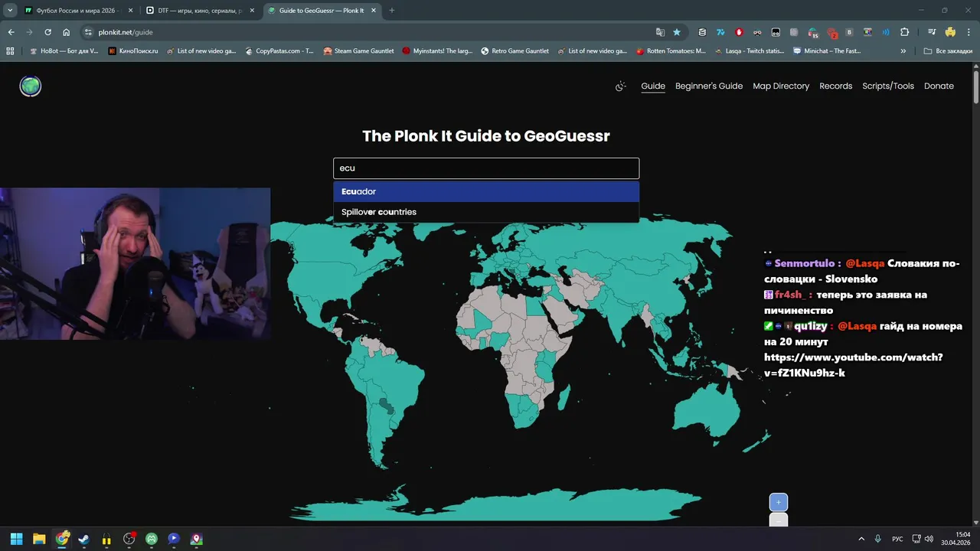Select Ecuador from search suggestions

click(486, 191)
